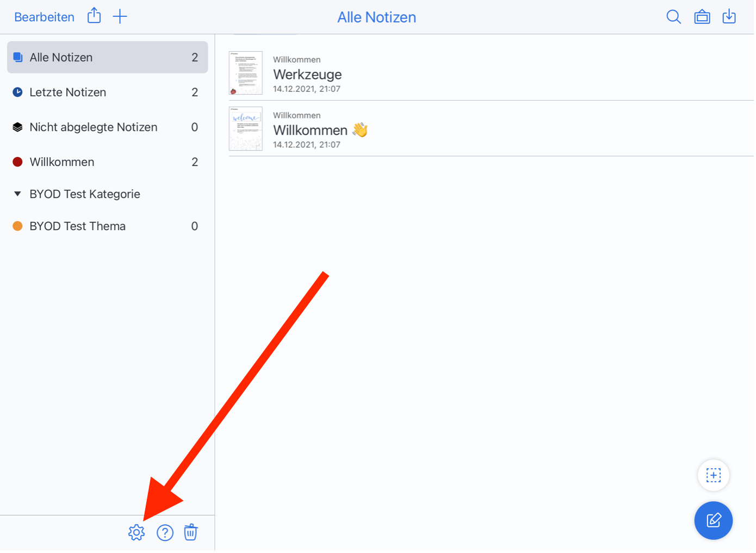Viewport: 756px width, 553px height.
Task: Open the trash bin icon
Action: pos(190,532)
